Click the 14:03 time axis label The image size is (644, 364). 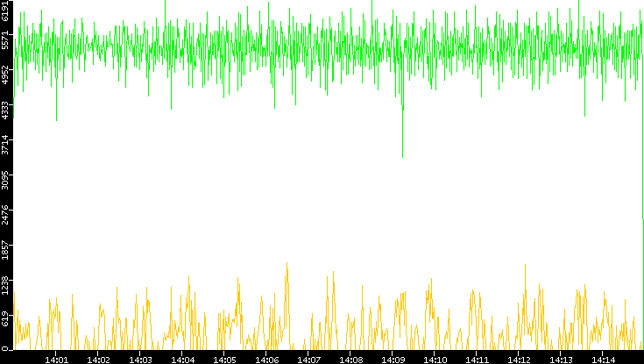pyautogui.click(x=140, y=360)
